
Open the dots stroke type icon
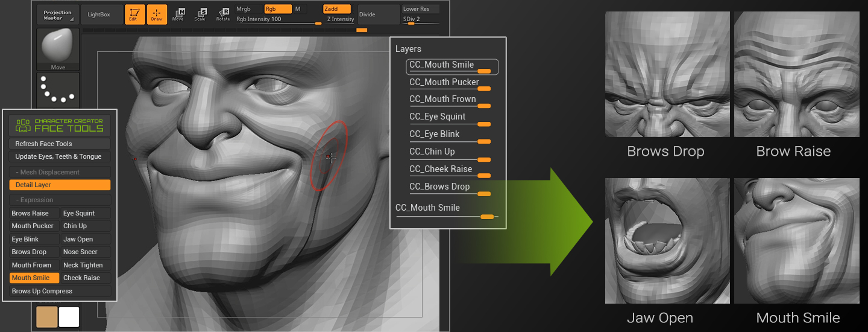coord(58,89)
